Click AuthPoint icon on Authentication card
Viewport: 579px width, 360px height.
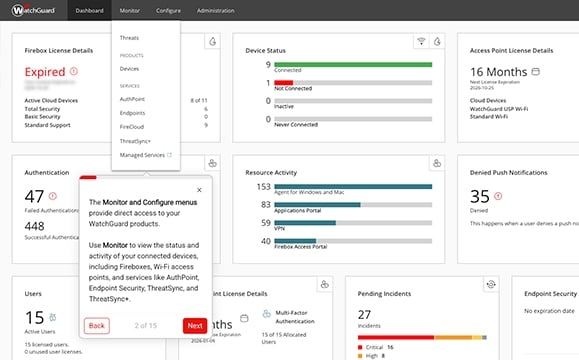(212, 163)
